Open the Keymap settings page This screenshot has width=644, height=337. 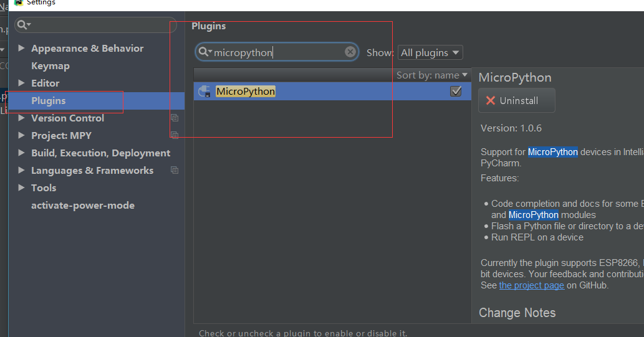[50, 65]
